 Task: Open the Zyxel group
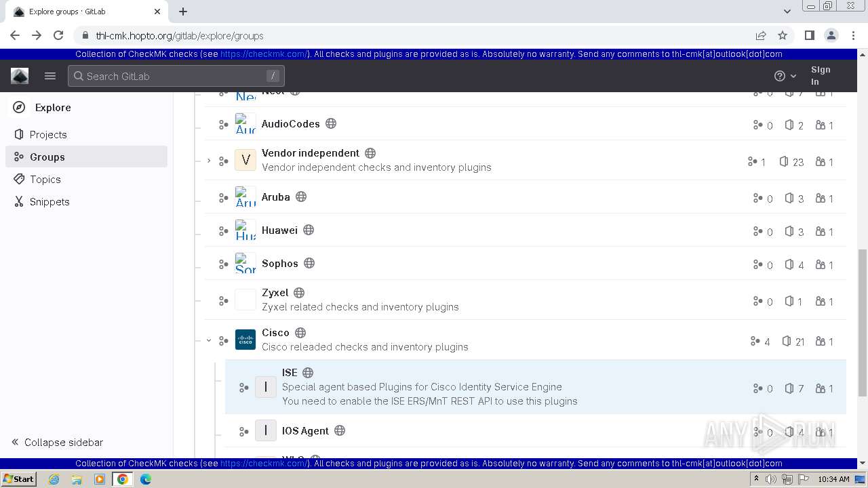[x=275, y=292]
